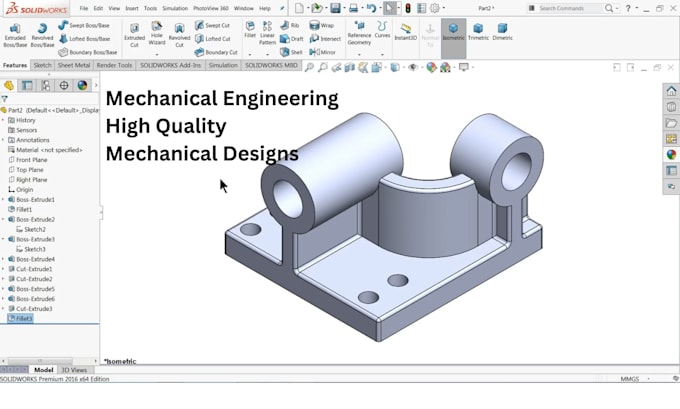Viewport: 680px width, 409px height.
Task: Select the Revolved Boss/Base tool
Action: (42, 35)
